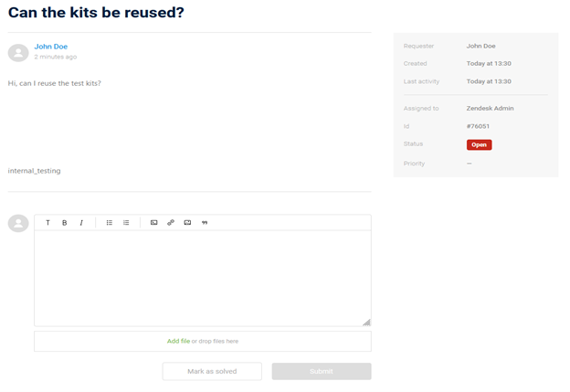570x392 pixels.
Task: Toggle italic formatting in the reply editor
Action: pos(81,223)
